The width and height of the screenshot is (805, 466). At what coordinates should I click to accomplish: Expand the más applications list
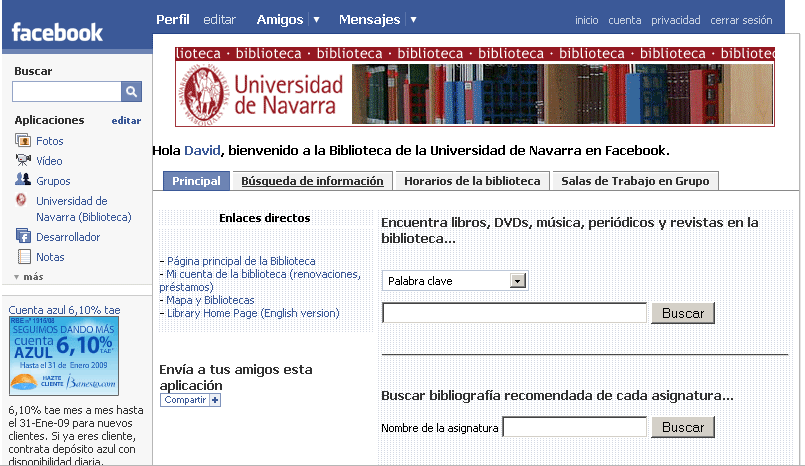point(29,277)
